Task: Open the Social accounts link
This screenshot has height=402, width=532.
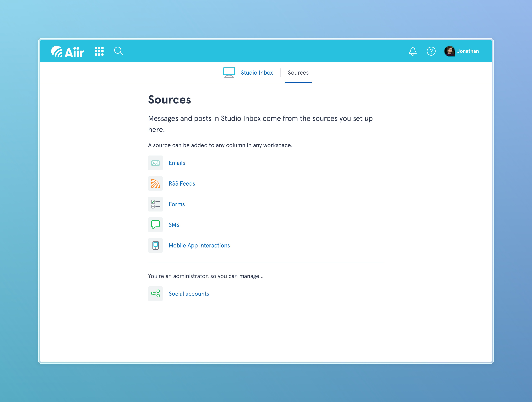Action: click(x=189, y=294)
